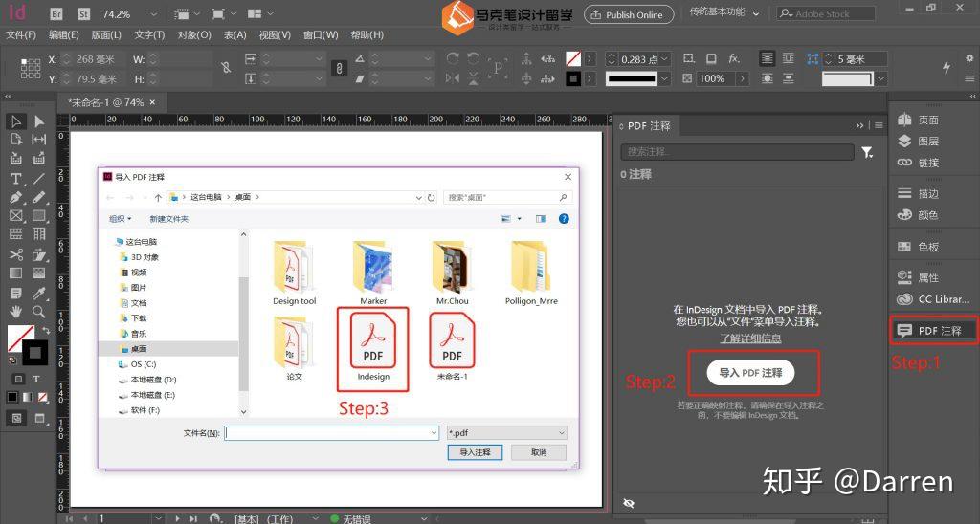980x524 pixels.
Task: Open the file type *.pdf dropdown
Action: pos(507,433)
